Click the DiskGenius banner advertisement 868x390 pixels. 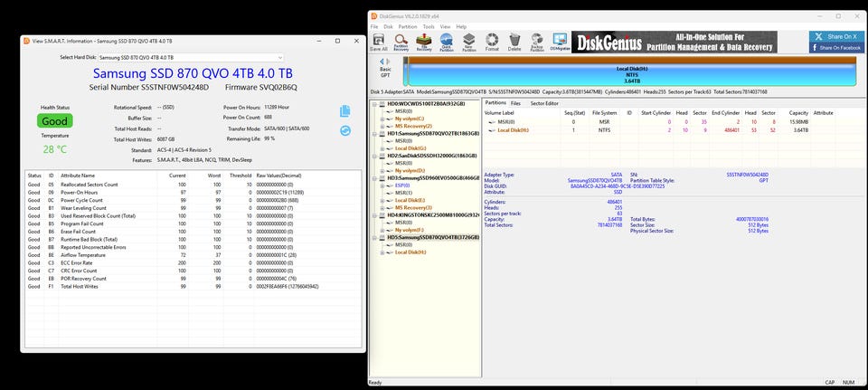[675, 43]
